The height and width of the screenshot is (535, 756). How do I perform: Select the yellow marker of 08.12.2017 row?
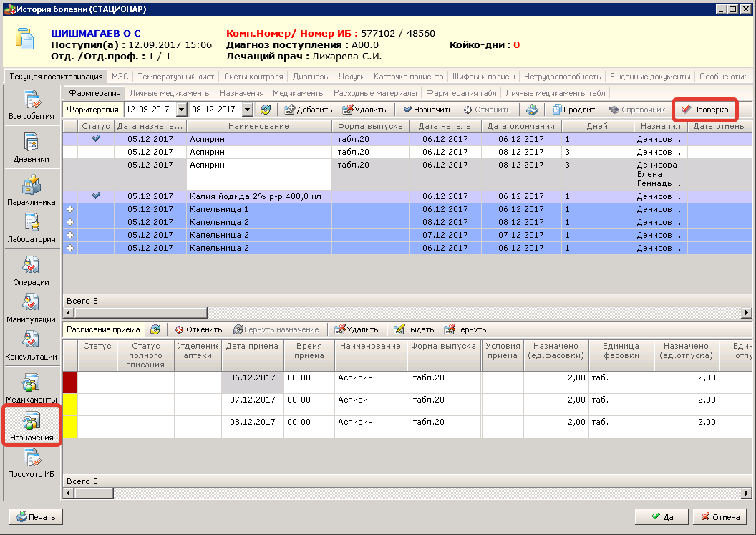click(x=70, y=426)
